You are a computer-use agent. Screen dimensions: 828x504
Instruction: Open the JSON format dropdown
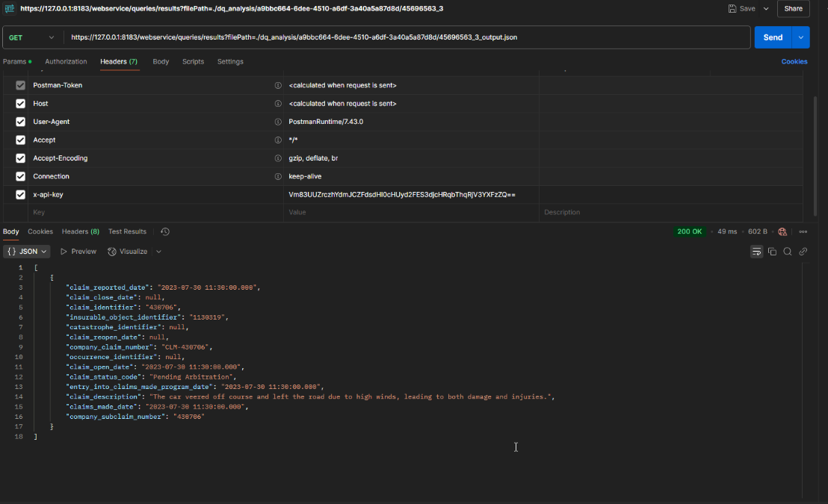27,252
